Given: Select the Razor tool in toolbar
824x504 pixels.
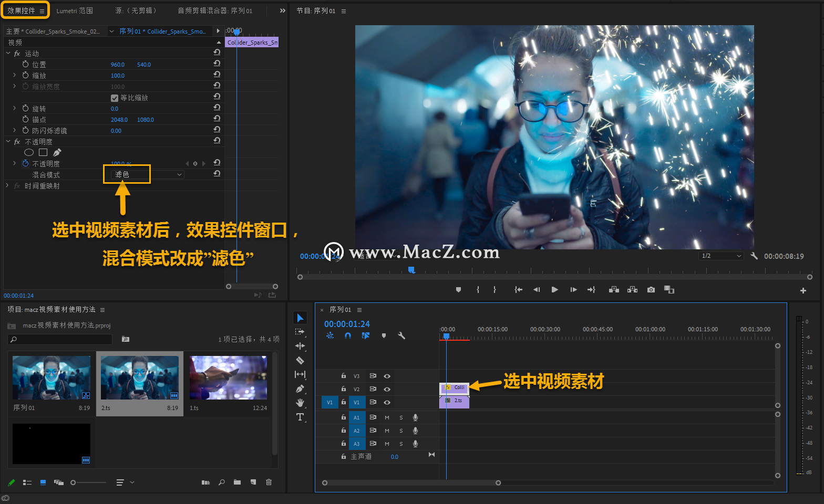Looking at the screenshot, I should pos(300,360).
